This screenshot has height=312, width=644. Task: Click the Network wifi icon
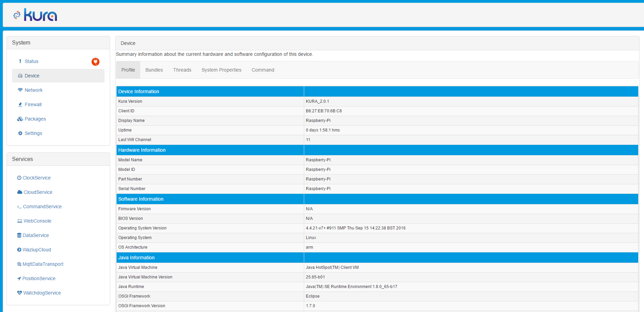[20, 90]
